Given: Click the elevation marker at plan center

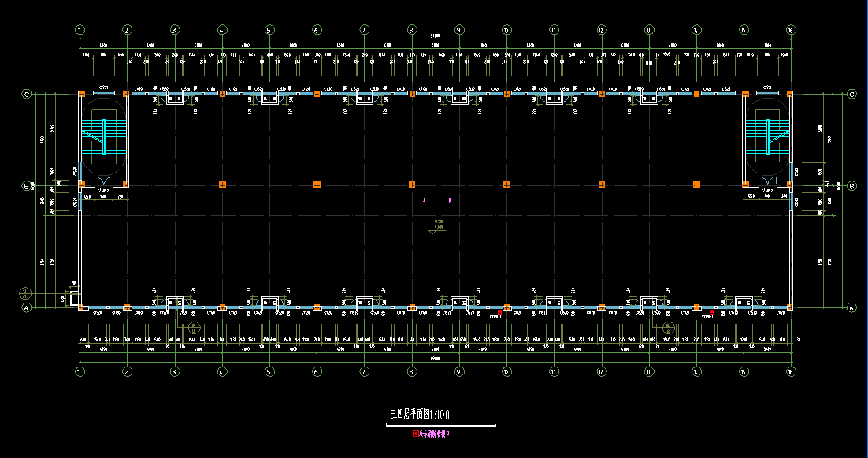Looking at the screenshot, I should click(x=432, y=228).
